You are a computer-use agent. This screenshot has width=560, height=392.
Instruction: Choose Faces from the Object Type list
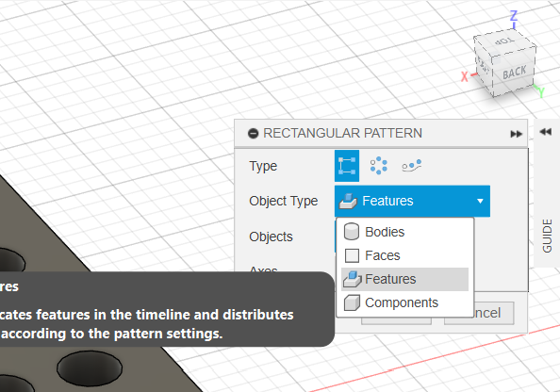[404, 255]
